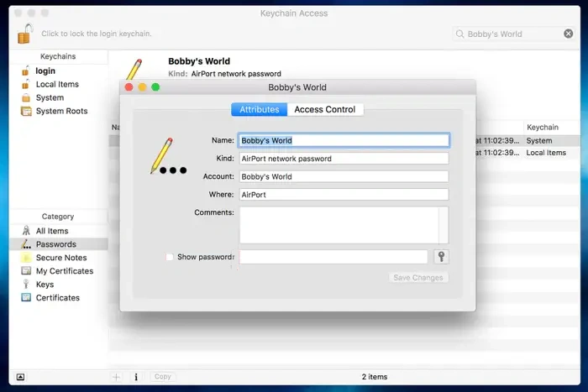Click the Secure Notes yellow note icon
Image resolution: width=588 pixels, height=392 pixels.
click(x=26, y=258)
